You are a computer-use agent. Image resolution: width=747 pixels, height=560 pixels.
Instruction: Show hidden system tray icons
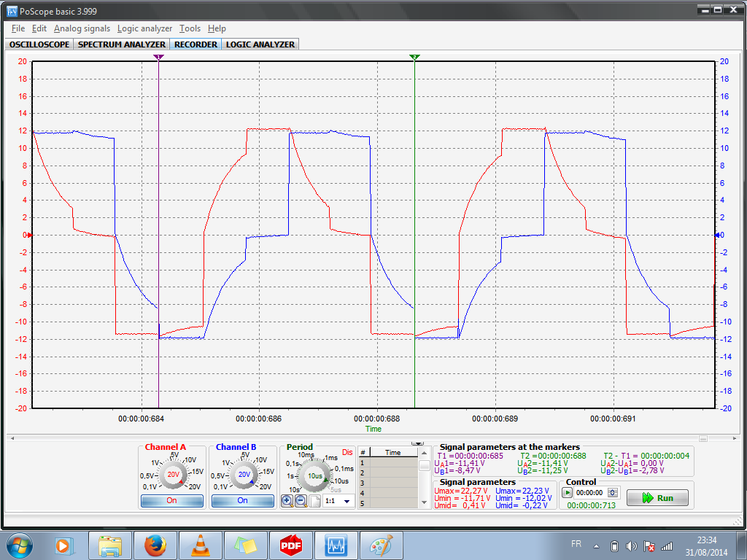[597, 546]
